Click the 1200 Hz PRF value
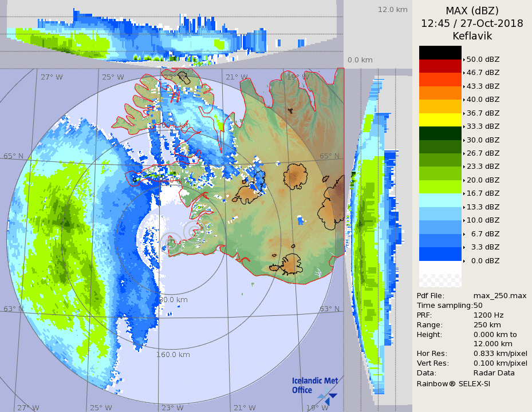The width and height of the screenshot is (532, 412). [488, 315]
